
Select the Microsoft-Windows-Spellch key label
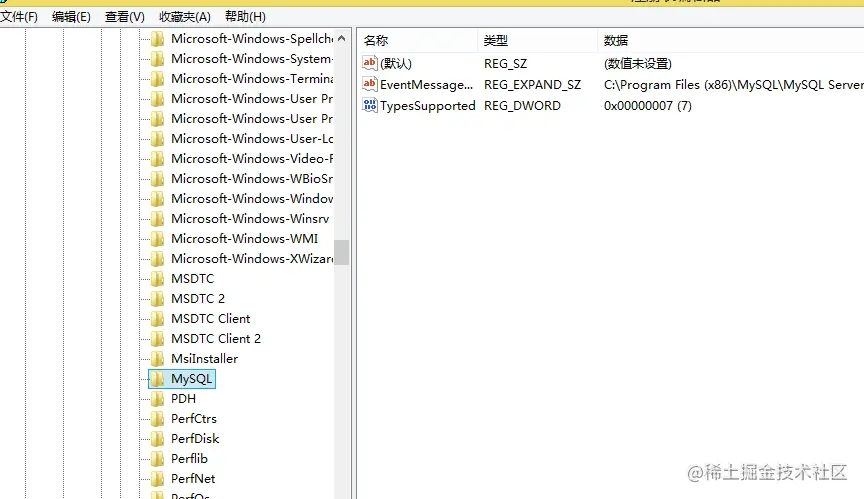click(x=252, y=39)
